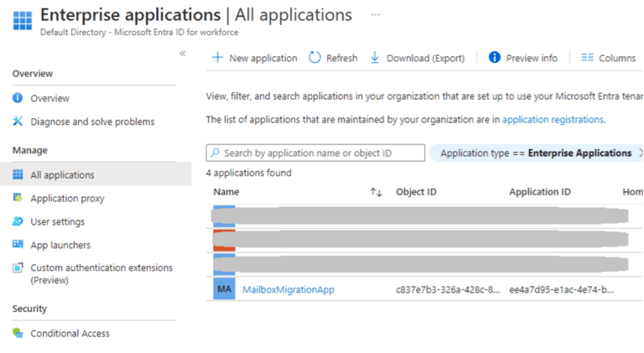Viewport: 644px width, 353px height.
Task: Click the App launchers icon
Action: (x=18, y=244)
